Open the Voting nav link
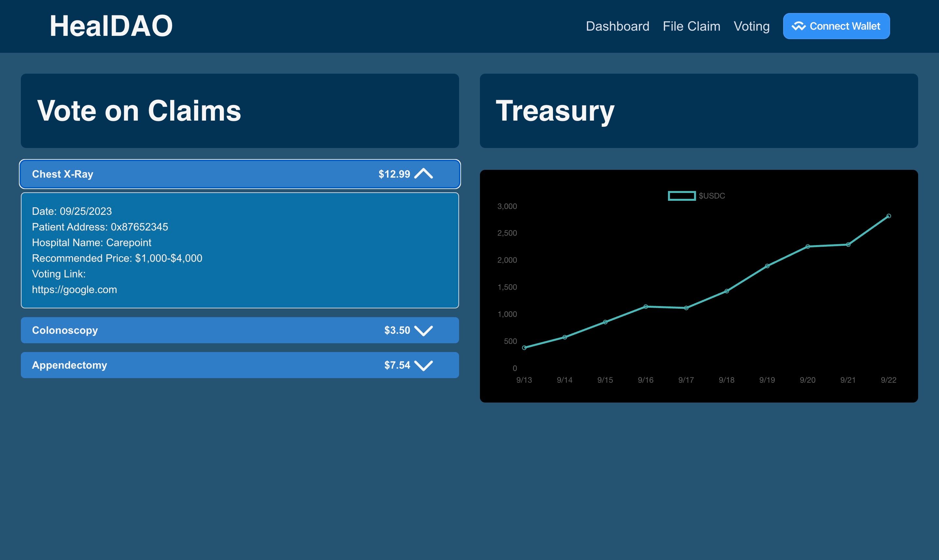Image resolution: width=939 pixels, height=560 pixels. click(x=752, y=26)
